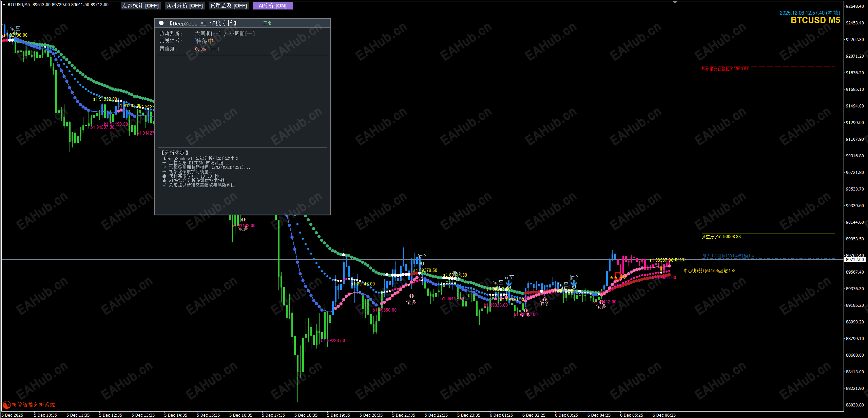Click star icon after 阻力1 label

(753, 256)
